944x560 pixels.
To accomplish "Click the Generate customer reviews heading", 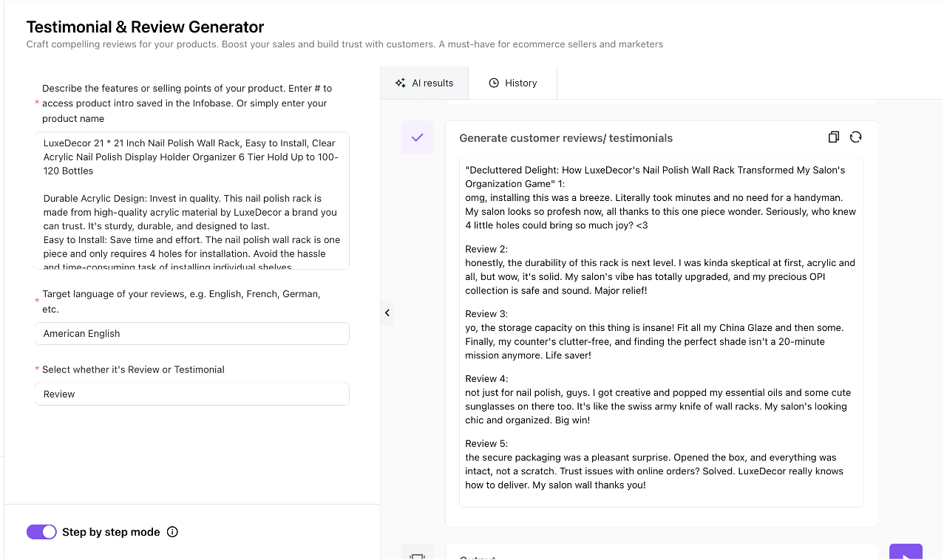I will [566, 137].
